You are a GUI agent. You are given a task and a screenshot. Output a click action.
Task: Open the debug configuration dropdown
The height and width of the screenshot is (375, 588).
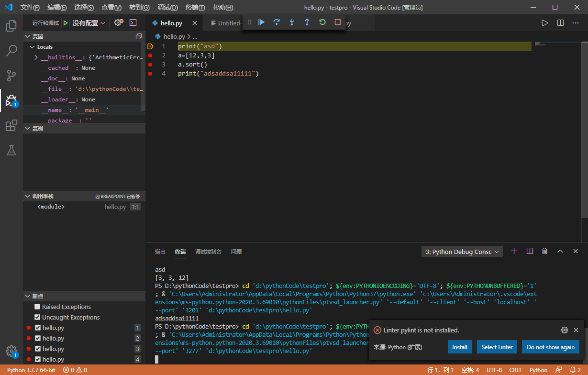tap(89, 23)
